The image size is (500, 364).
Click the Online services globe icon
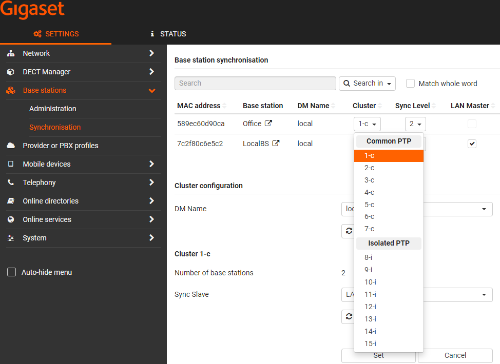[11, 219]
